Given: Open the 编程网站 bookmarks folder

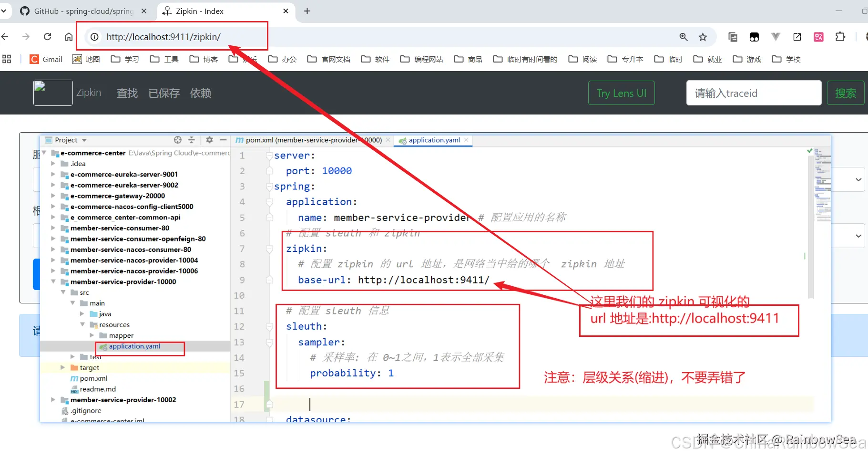Looking at the screenshot, I should point(422,59).
